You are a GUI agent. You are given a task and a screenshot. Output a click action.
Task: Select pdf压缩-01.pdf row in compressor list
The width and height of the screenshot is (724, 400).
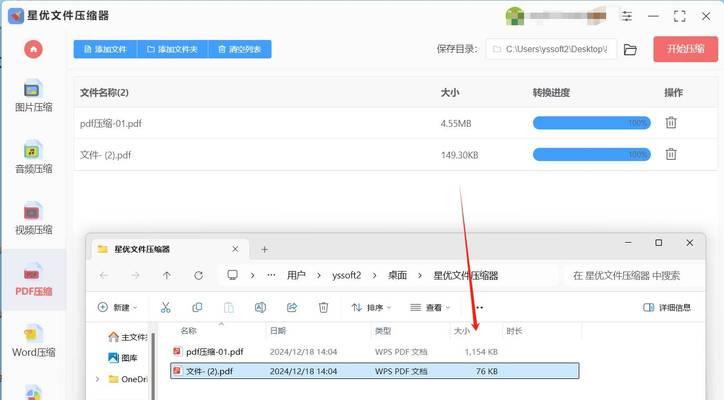[395, 123]
